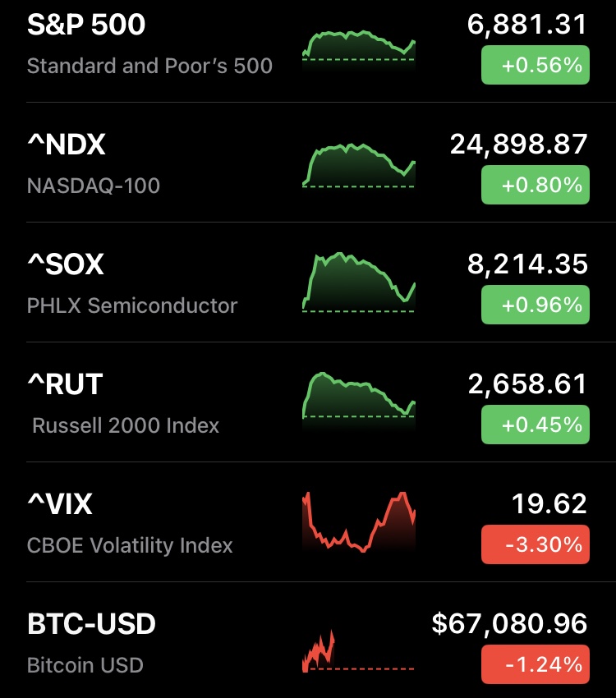Tap the red ^VIX mini chart

click(x=359, y=522)
